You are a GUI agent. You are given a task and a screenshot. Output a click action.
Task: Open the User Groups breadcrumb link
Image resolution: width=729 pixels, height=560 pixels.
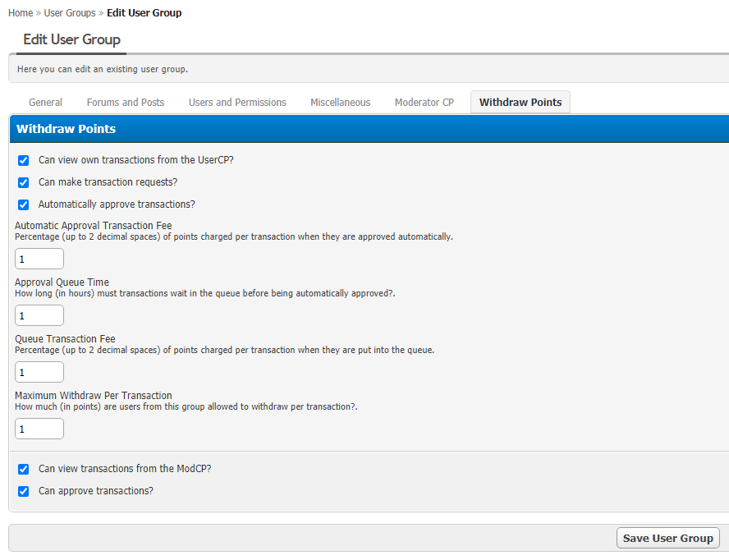point(70,13)
